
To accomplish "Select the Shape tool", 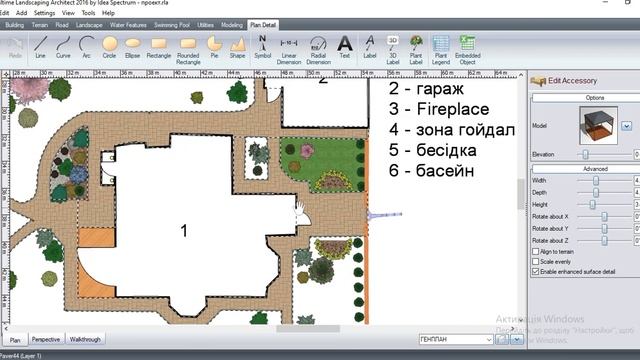I will [238, 47].
